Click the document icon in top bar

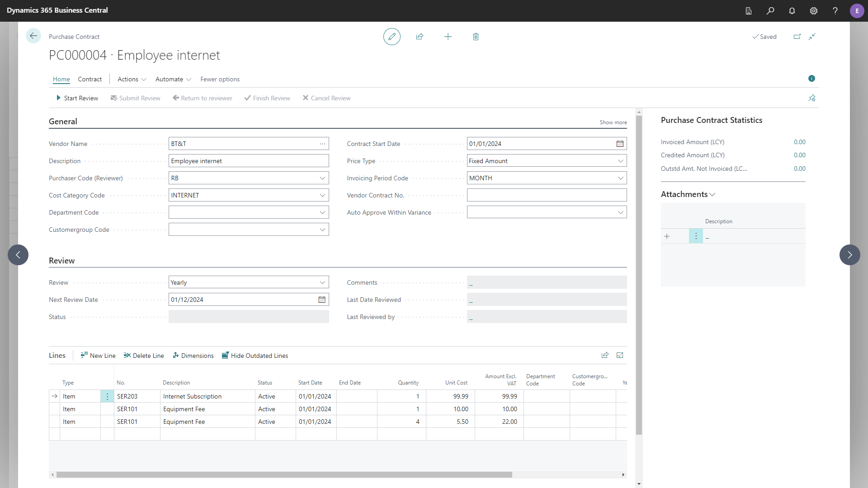749,11
